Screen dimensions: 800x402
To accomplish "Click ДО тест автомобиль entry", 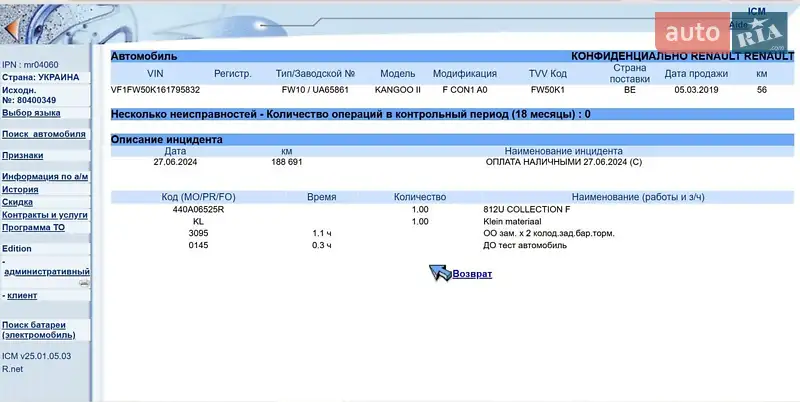I will tap(525, 245).
